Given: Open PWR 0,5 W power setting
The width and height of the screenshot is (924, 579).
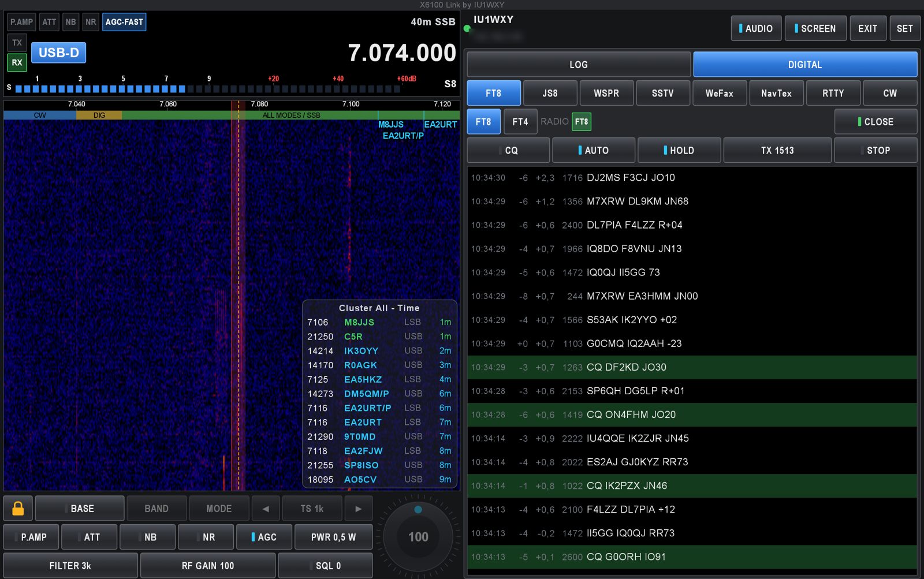Looking at the screenshot, I should 333,537.
